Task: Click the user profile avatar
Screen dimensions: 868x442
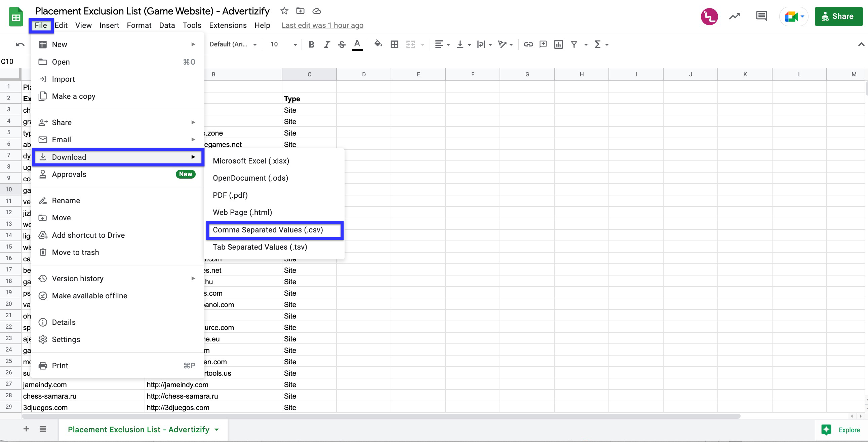Action: pos(709,16)
